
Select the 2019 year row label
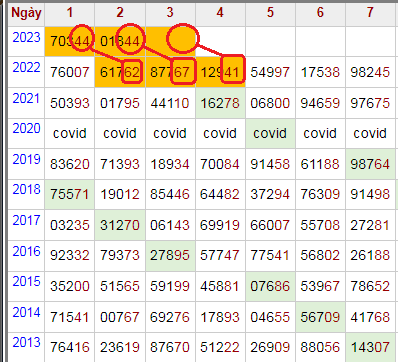pyautogui.click(x=26, y=159)
